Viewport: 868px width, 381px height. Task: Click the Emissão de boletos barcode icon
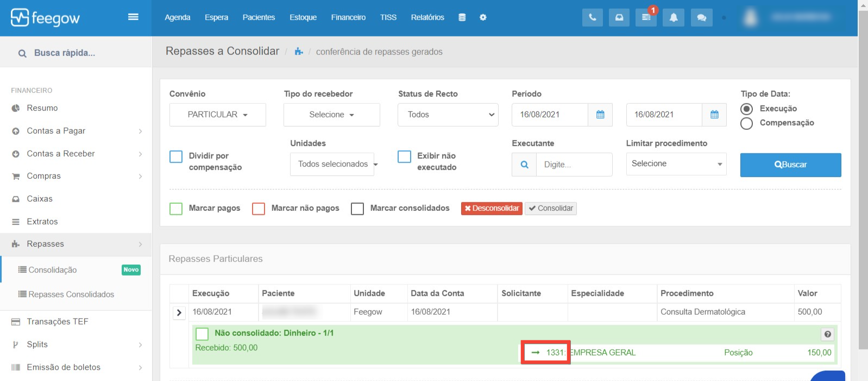tap(16, 367)
